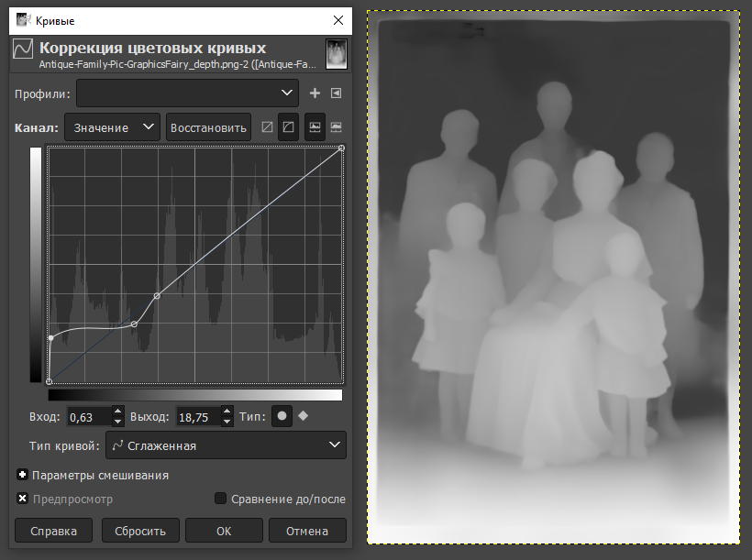Set point type to corner (diamond)
Image resolution: width=752 pixels, height=560 pixels.
[x=304, y=416]
